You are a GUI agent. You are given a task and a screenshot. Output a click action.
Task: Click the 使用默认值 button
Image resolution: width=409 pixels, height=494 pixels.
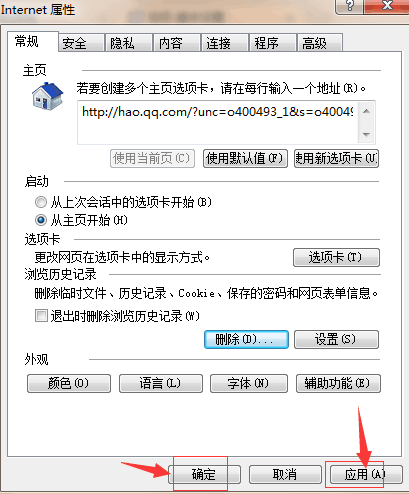(x=245, y=158)
